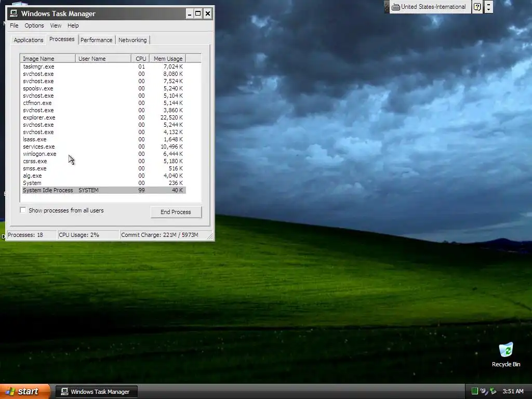Viewport: 532px width, 399px height.
Task: Select the winlogon.exe process
Action: coord(103,154)
